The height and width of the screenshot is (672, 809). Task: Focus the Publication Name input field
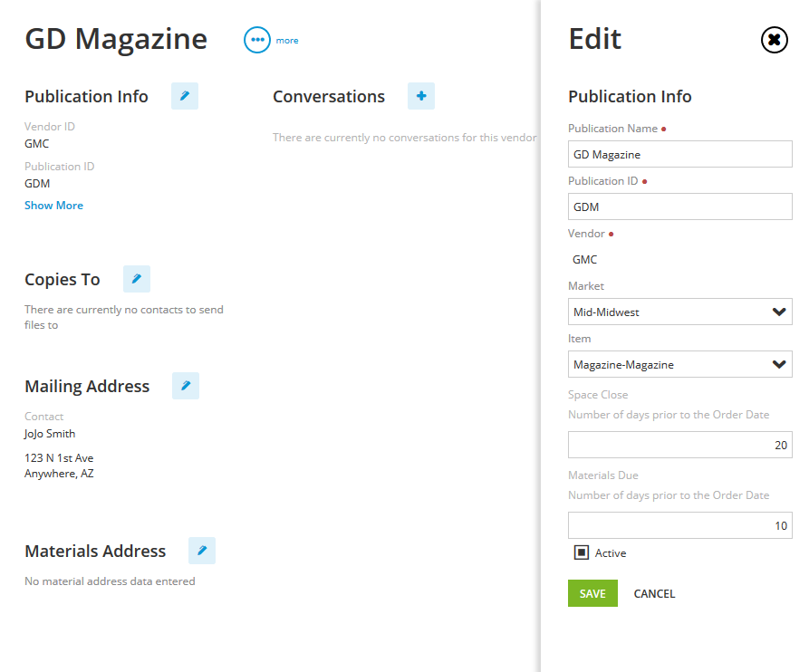[x=680, y=154]
